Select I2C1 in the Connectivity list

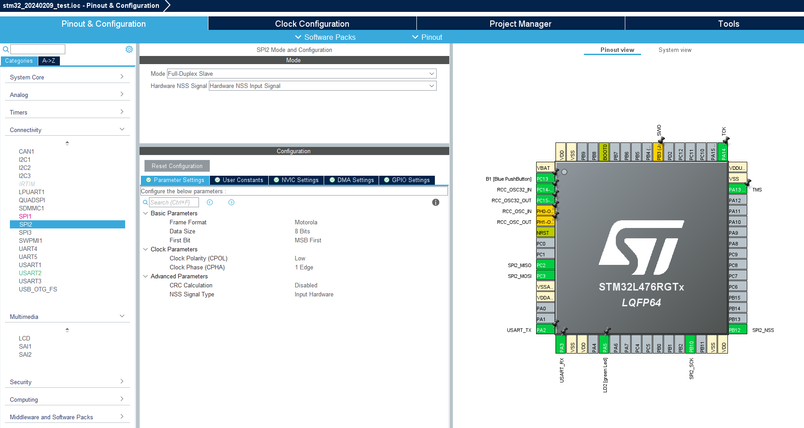click(25, 159)
